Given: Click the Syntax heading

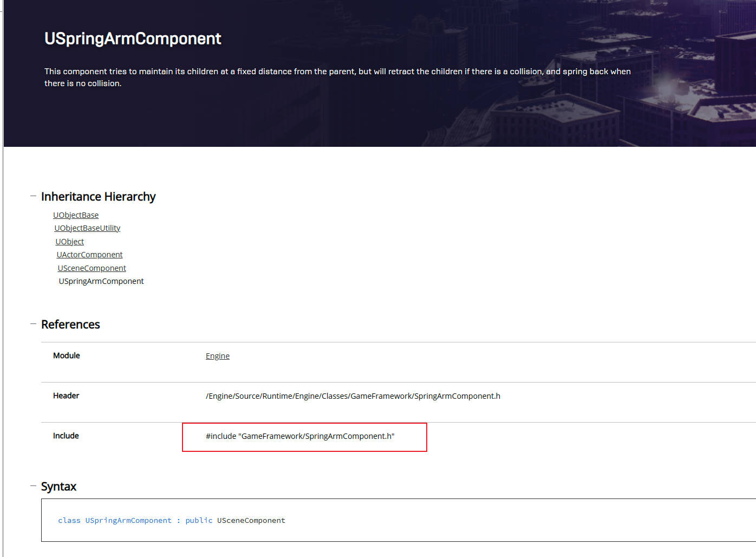Looking at the screenshot, I should tap(58, 487).
